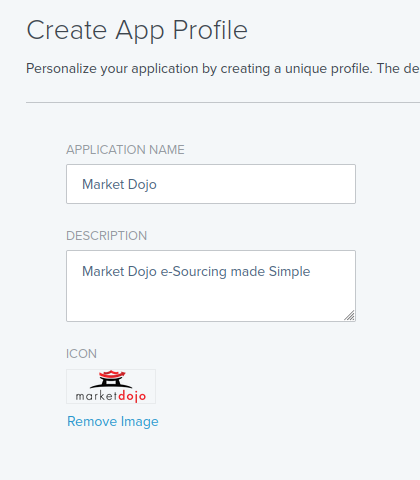The height and width of the screenshot is (480, 420).
Task: Click the red 'dojo' text in logo
Action: (132, 396)
